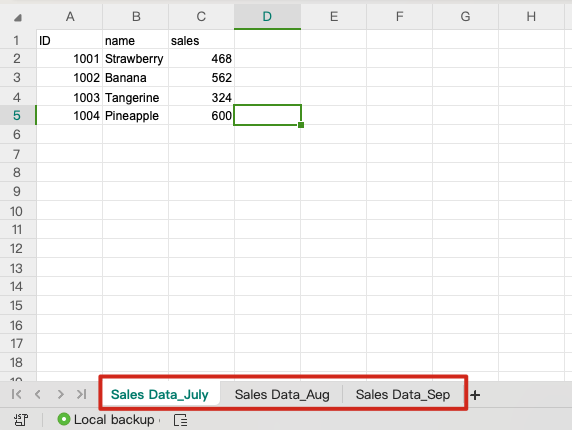Click the layout view icon after Local backup
572x430 pixels.
tap(181, 420)
